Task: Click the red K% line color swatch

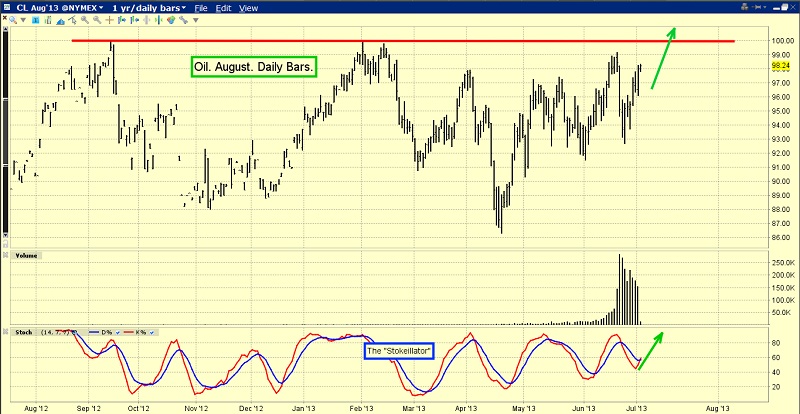Action: (x=129, y=332)
